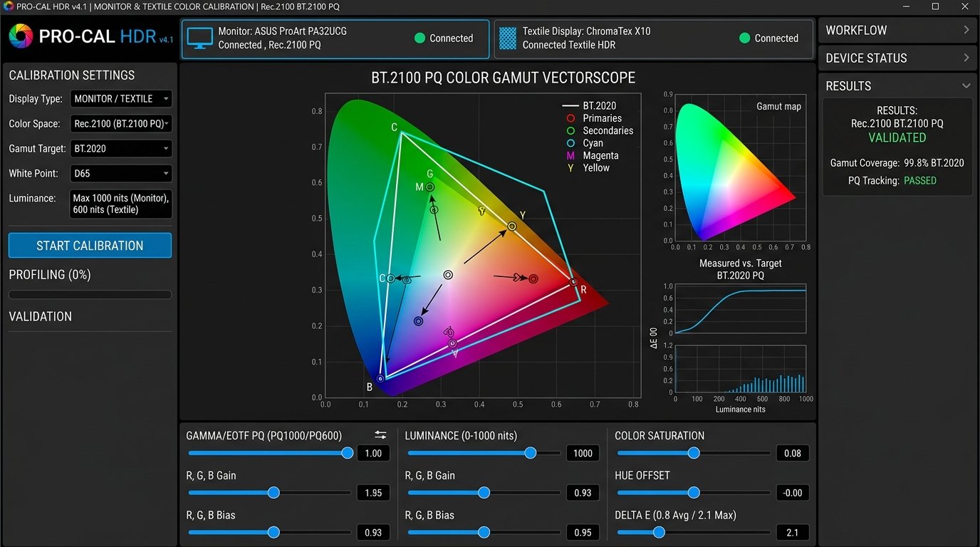Click the PRO-CAL HDR aperture logo icon
The width and height of the screenshot is (980, 547).
pyautogui.click(x=21, y=36)
